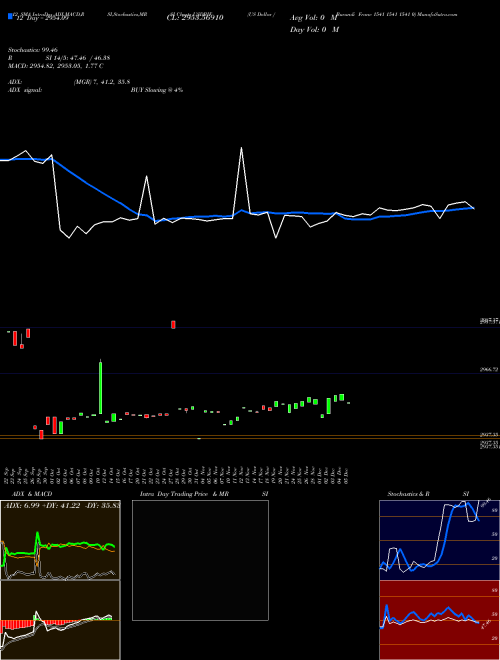Screen dimensions: 500x660
Task: Click the 'ADX signal:' label
Action: pos(25,90)
